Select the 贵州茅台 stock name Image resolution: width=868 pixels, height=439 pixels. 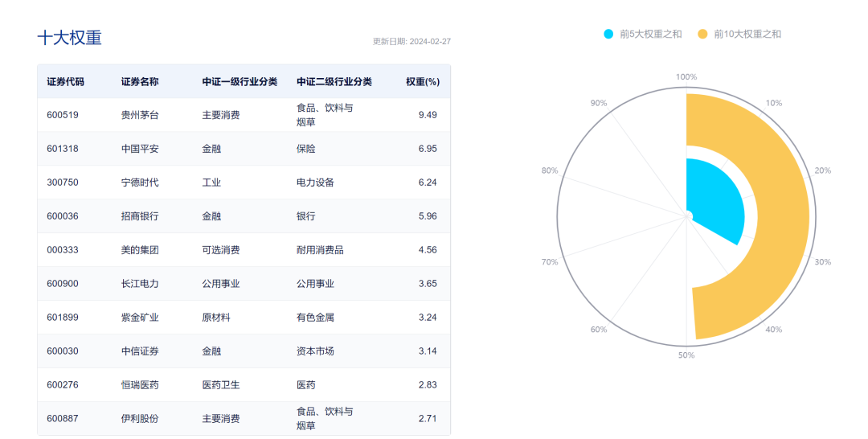140,115
